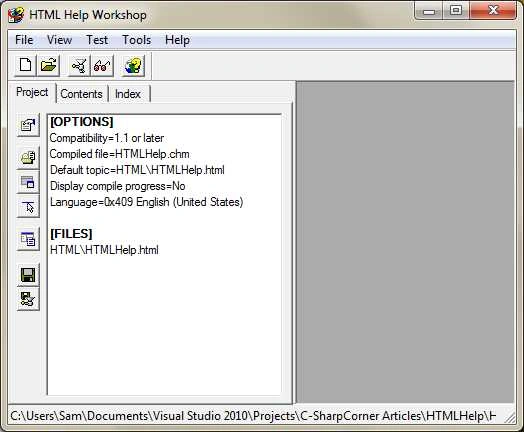The height and width of the screenshot is (432, 524).
Task: Open the View menu
Action: pos(59,40)
